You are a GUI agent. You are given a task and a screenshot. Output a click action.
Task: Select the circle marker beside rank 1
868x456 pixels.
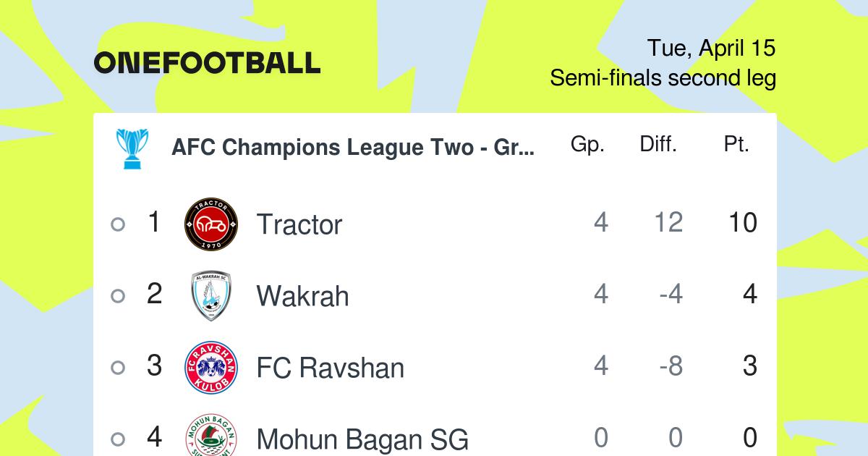point(118,224)
